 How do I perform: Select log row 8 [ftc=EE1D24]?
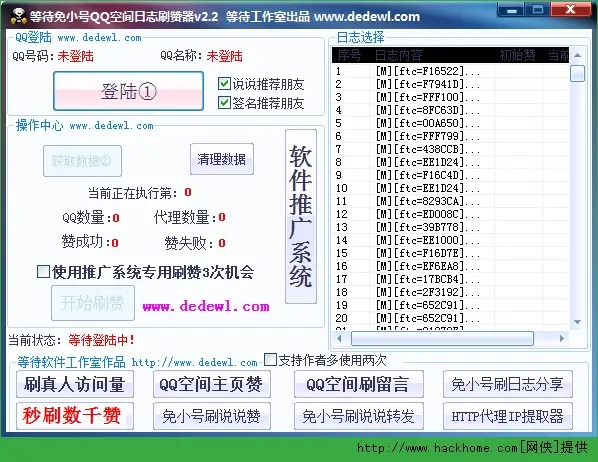[x=451, y=162]
